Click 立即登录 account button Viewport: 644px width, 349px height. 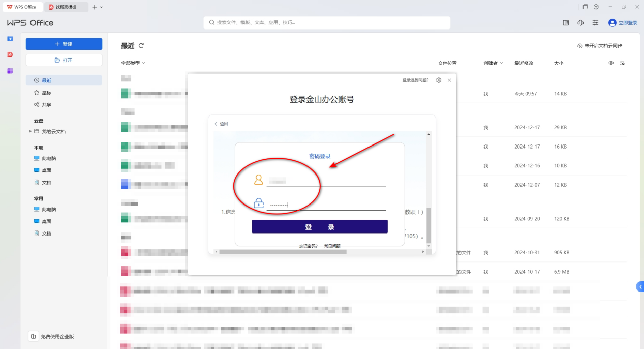pyautogui.click(x=623, y=23)
